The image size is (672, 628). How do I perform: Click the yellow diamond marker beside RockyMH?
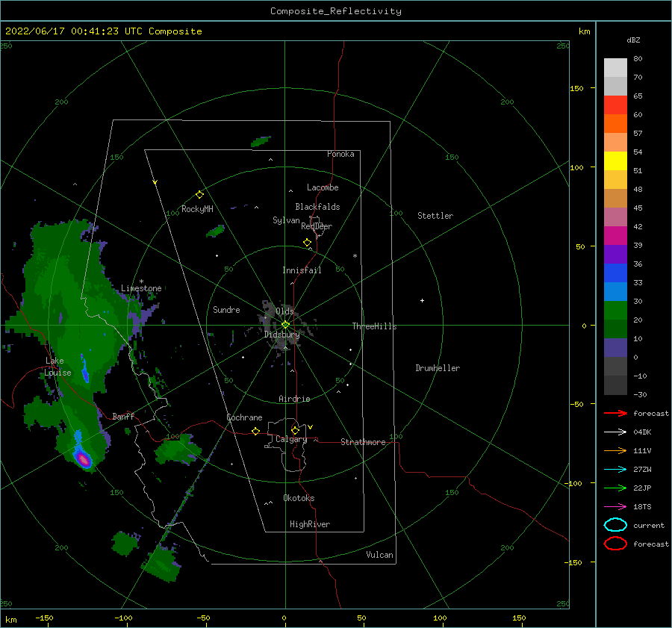(x=199, y=195)
